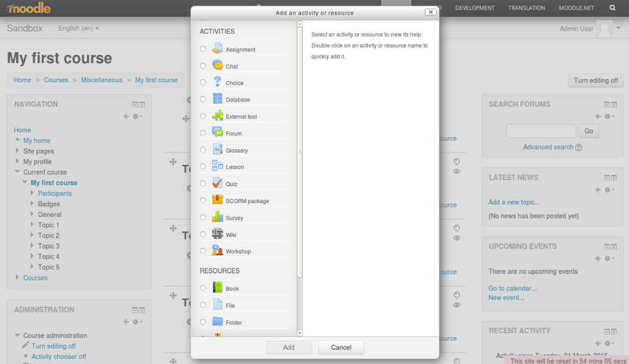Open the DEVELOPMENT menu item
629x364 pixels.
[x=475, y=8]
